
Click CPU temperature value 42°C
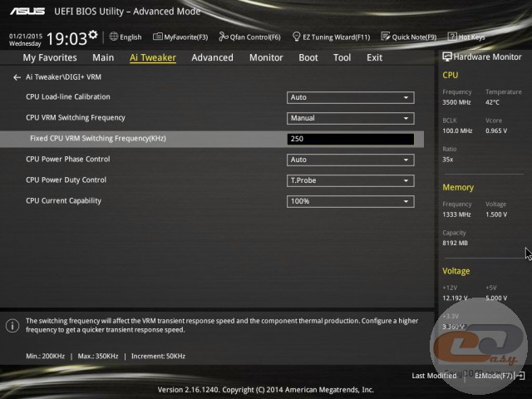492,102
